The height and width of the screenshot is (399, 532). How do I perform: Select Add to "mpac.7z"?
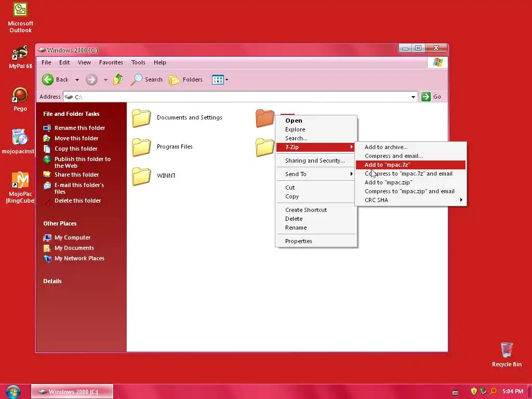410,165
